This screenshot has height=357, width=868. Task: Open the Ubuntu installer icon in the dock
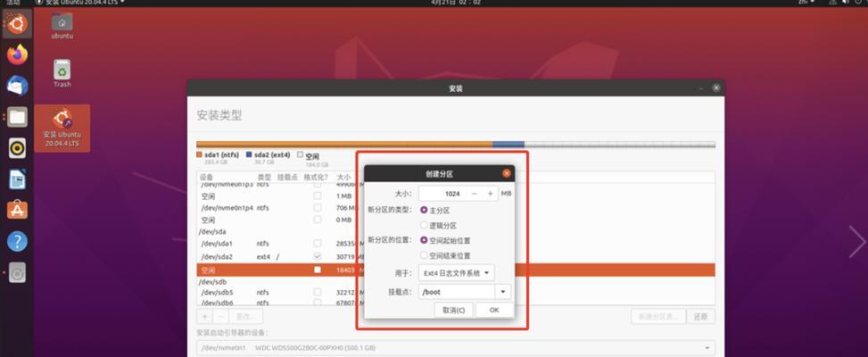coord(17,24)
